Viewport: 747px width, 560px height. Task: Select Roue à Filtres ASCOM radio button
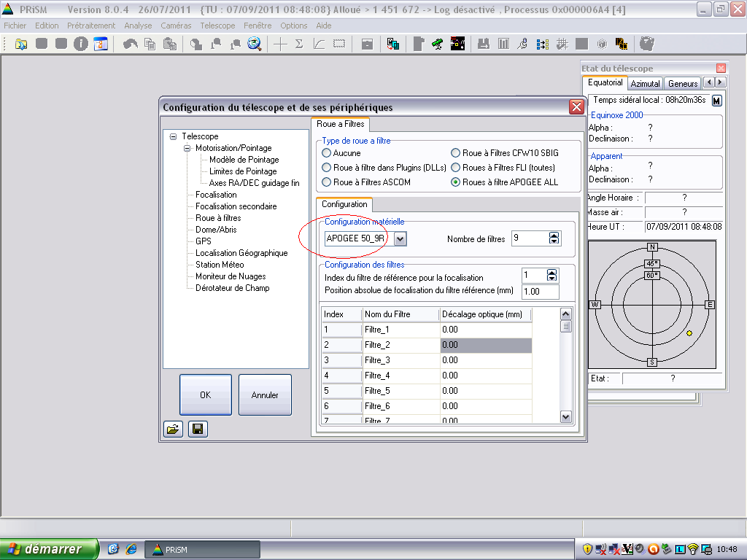[327, 182]
